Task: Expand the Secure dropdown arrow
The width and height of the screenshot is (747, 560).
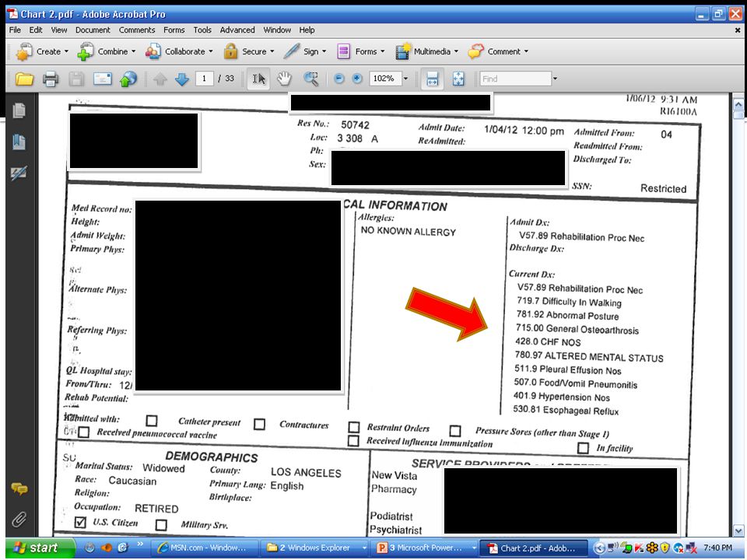Action: click(272, 51)
